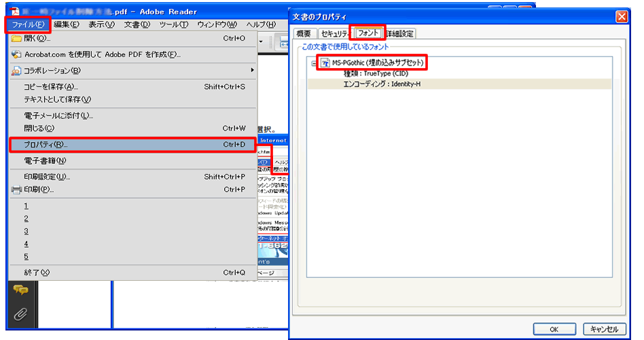Switch to the フォント tab
The height and width of the screenshot is (340, 644).
click(x=368, y=33)
